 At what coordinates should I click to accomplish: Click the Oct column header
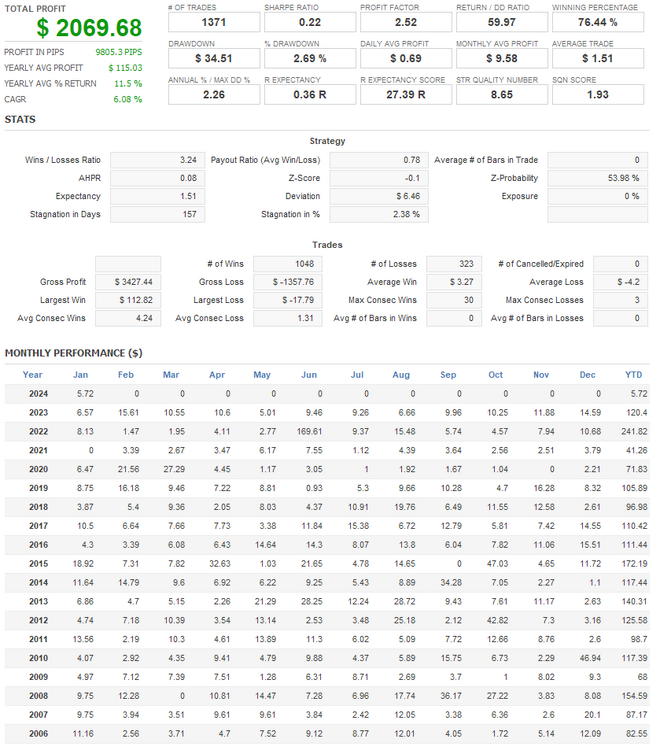coord(495,375)
